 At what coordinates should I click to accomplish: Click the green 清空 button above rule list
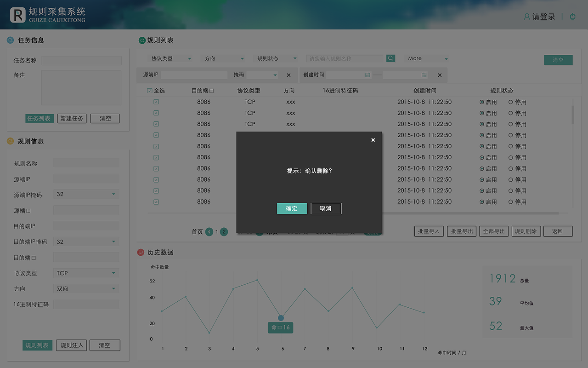point(558,60)
